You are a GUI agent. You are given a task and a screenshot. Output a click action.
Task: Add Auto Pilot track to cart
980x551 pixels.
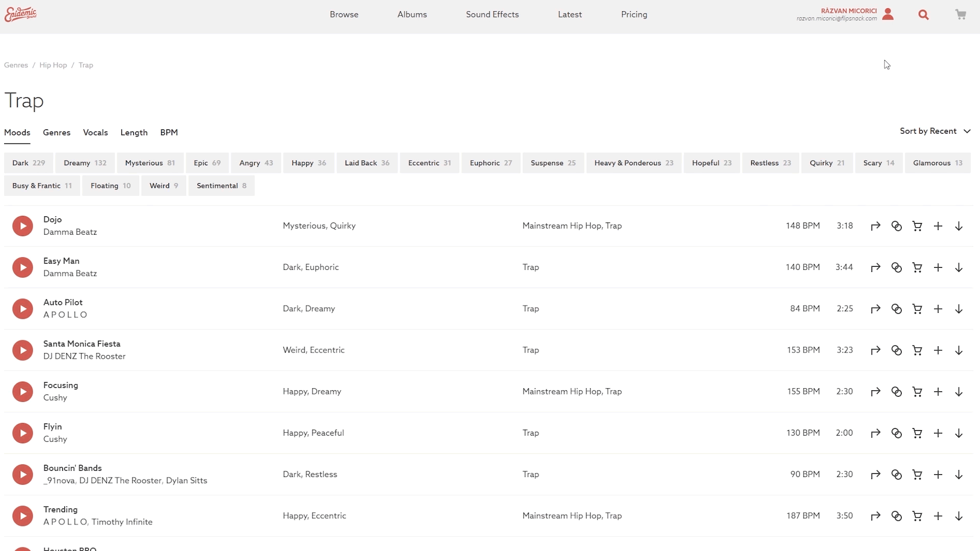(x=917, y=309)
